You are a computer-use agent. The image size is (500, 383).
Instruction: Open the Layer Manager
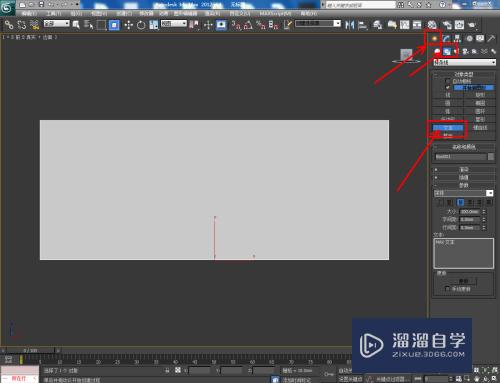(x=378, y=25)
